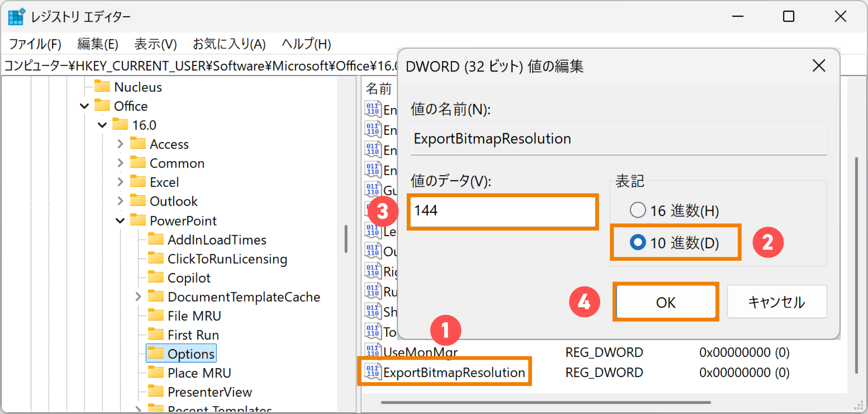Viewport: 868px width, 414px height.
Task: Click the Options folder icon
Action: [156, 353]
